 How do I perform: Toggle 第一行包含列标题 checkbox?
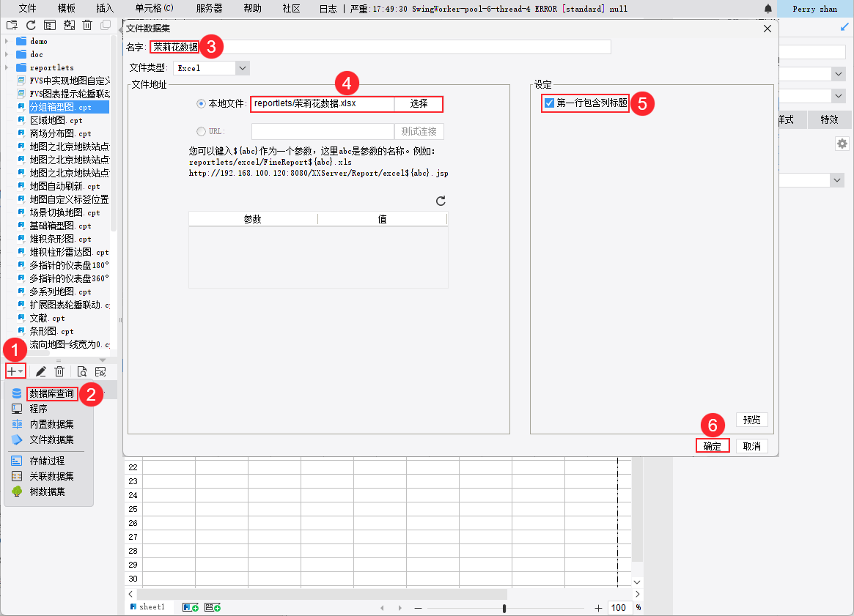pos(550,103)
